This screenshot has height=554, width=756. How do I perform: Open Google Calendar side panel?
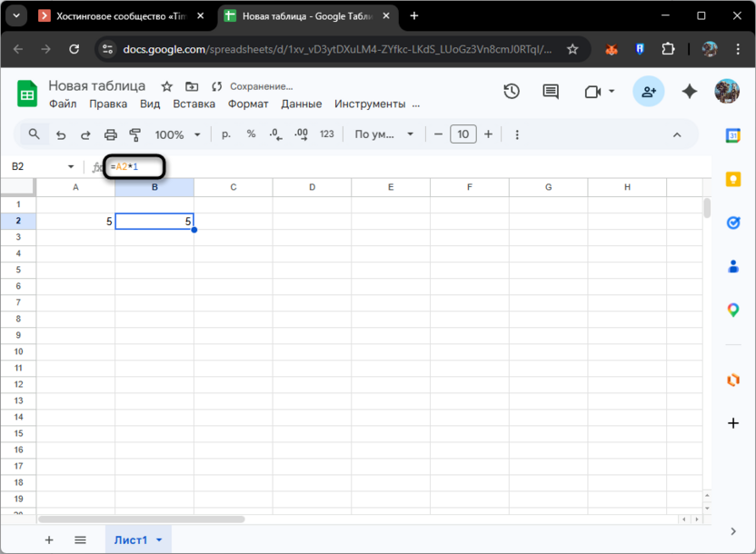(x=733, y=136)
